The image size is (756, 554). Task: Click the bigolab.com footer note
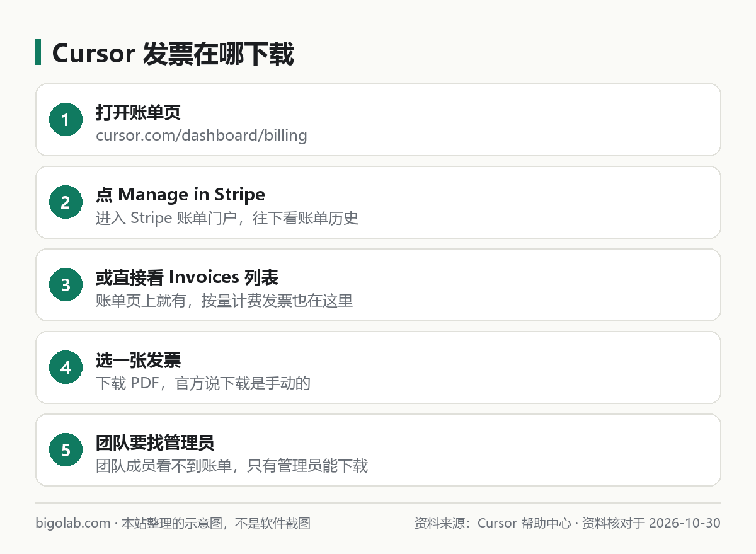point(173,523)
